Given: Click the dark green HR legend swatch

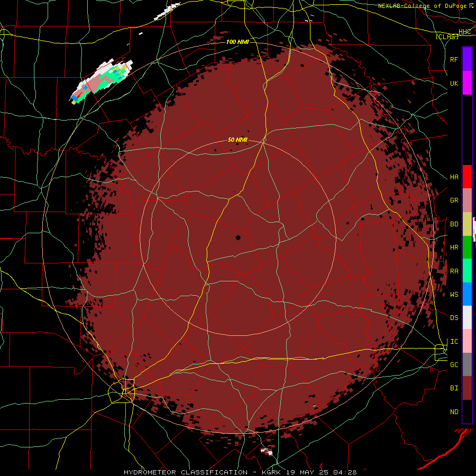Looking at the screenshot, I should point(467,248).
